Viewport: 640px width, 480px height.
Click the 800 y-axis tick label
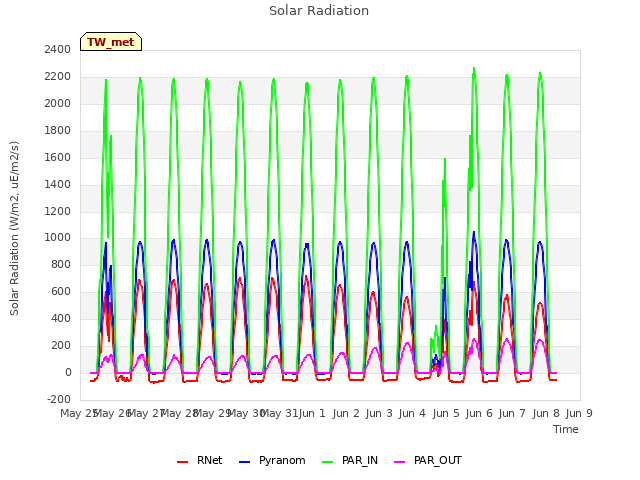pyautogui.click(x=61, y=264)
